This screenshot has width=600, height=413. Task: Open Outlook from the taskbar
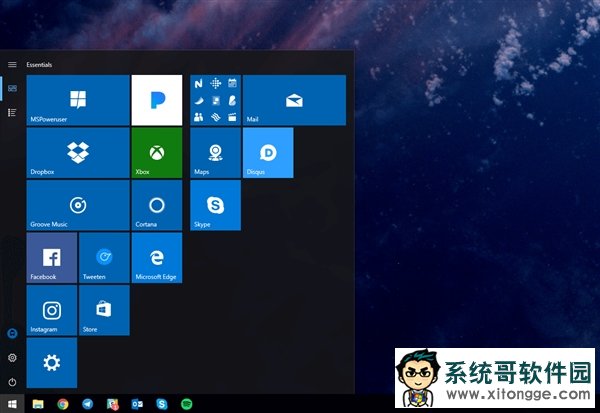click(137, 404)
